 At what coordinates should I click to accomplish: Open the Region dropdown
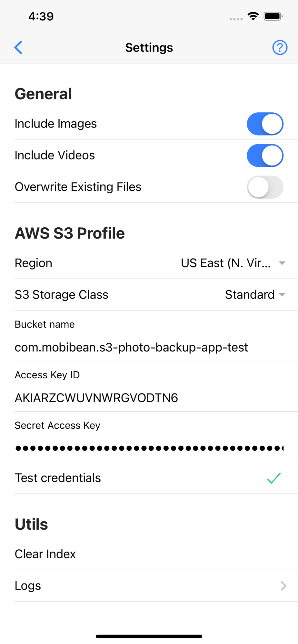coord(232,263)
